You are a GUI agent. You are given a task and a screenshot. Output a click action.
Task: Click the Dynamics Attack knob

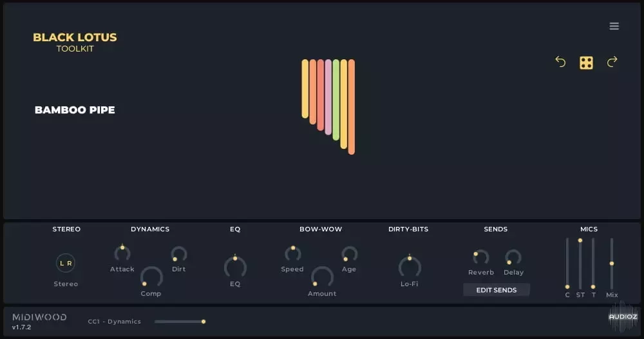122,253
